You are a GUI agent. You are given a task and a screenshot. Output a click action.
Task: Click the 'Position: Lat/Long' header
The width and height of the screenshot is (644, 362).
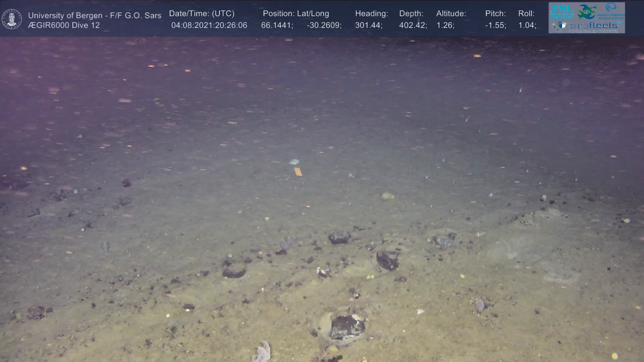[x=296, y=13]
